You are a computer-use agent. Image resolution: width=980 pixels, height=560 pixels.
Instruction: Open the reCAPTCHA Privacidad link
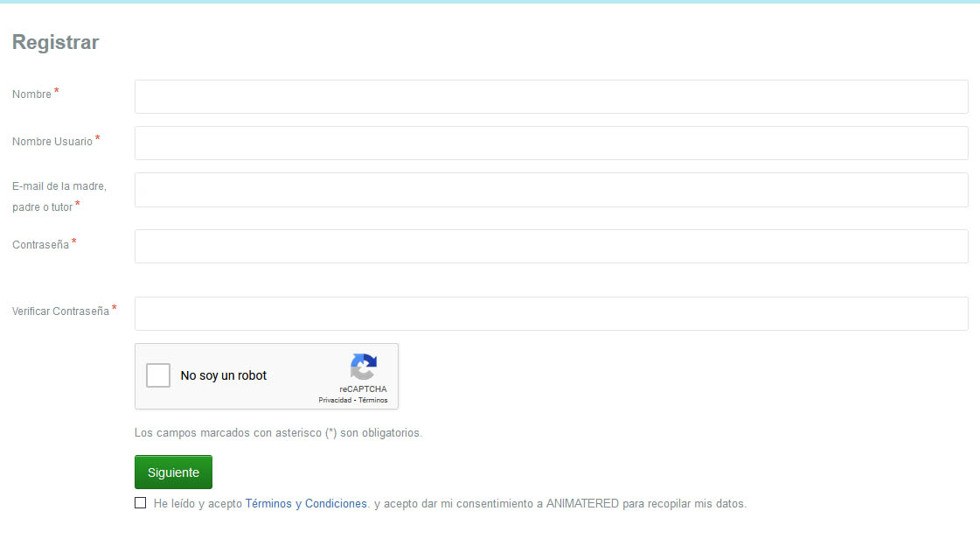click(335, 400)
